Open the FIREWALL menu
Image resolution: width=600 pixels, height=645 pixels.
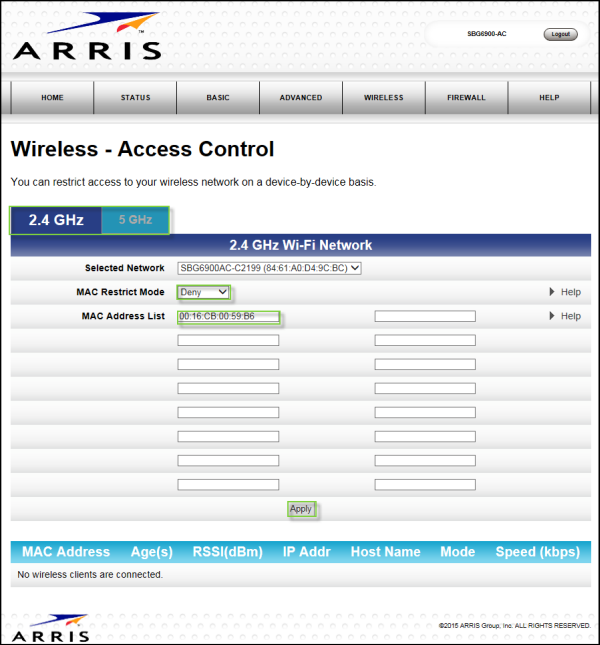[x=466, y=98]
